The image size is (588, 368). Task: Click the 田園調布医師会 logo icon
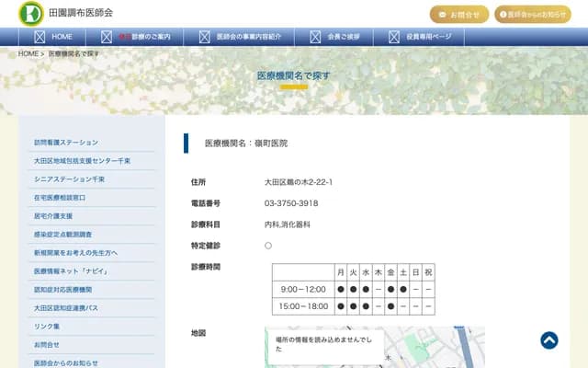point(31,13)
